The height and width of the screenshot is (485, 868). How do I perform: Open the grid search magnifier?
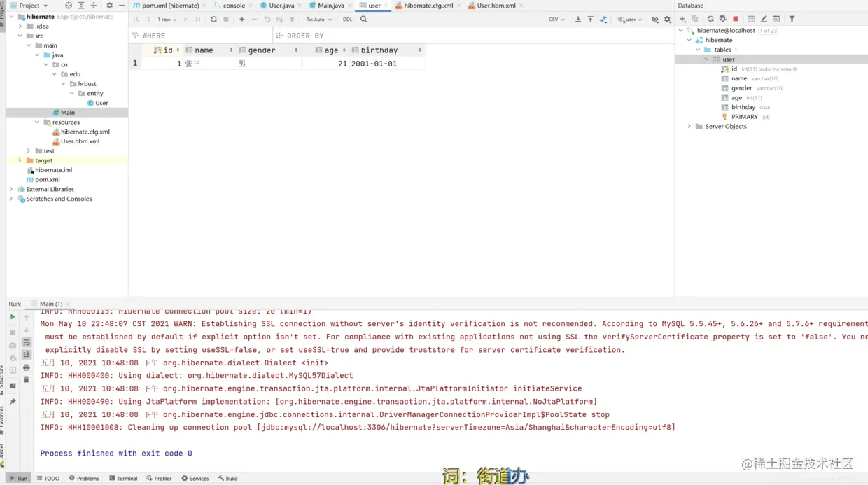pos(363,20)
